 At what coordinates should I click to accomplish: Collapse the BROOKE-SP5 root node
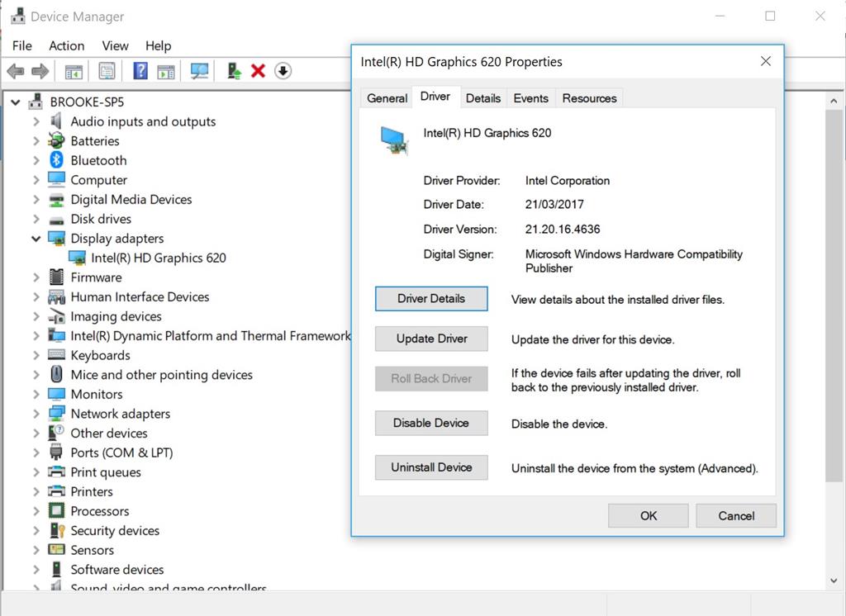click(x=16, y=102)
